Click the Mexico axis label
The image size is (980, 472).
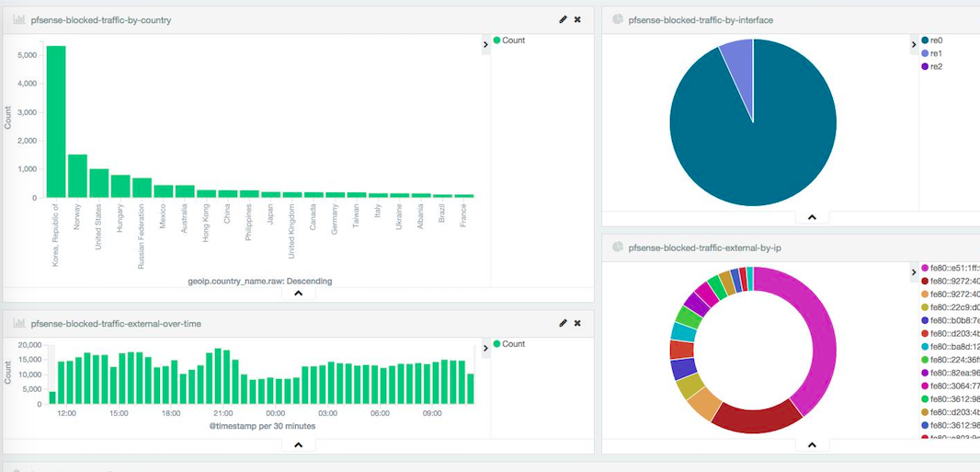point(163,215)
